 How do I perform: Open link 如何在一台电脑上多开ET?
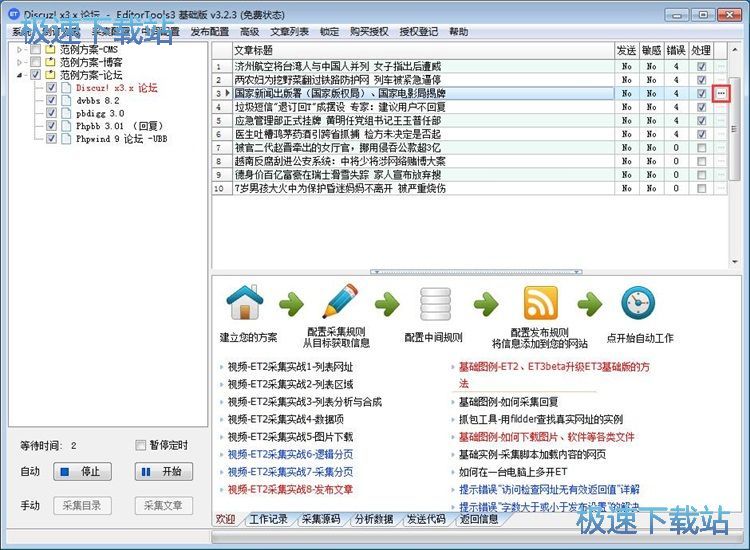pyautogui.click(x=513, y=472)
